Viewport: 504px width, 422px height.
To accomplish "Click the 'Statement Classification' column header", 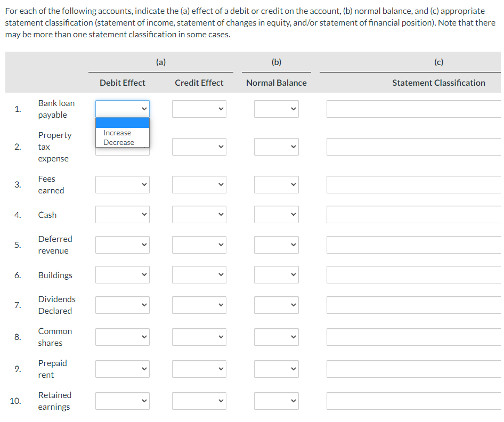I will click(439, 83).
